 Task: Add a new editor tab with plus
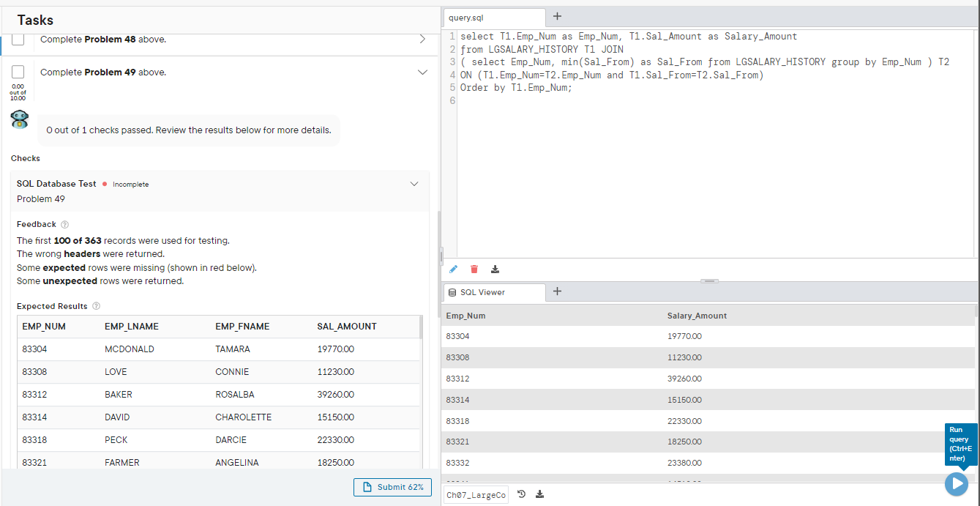(557, 17)
